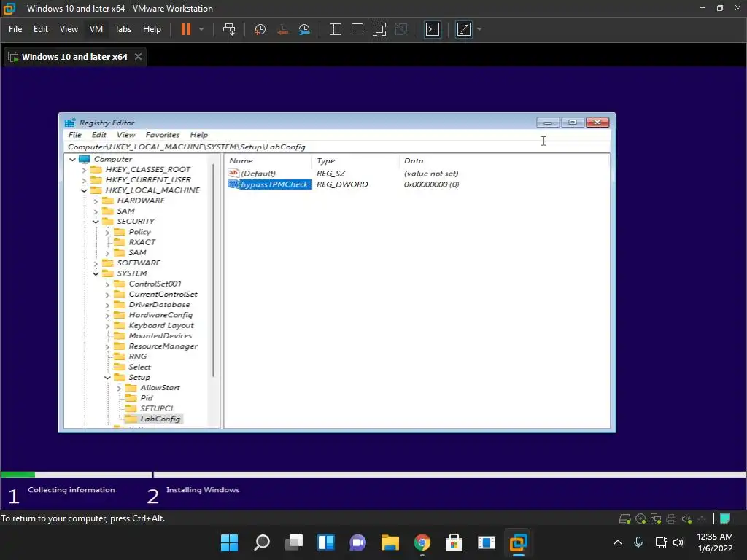Expand HKEY_CURRENT_USER node
The image size is (747, 560).
84,181
